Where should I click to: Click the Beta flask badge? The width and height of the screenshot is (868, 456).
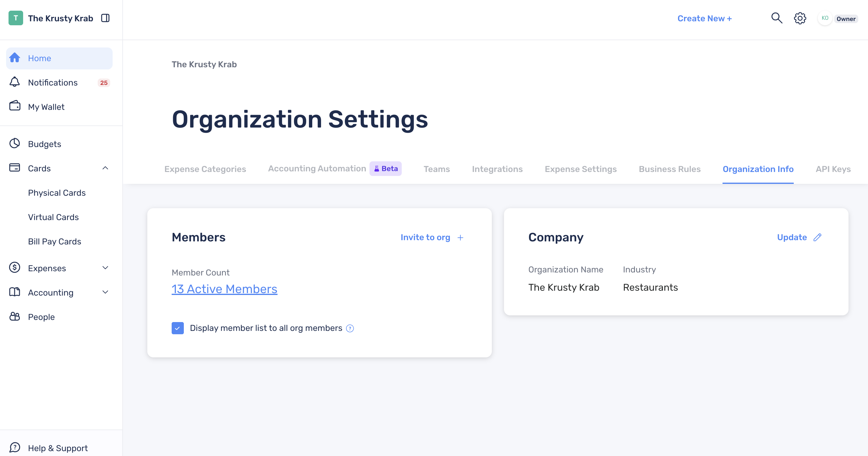pyautogui.click(x=386, y=169)
